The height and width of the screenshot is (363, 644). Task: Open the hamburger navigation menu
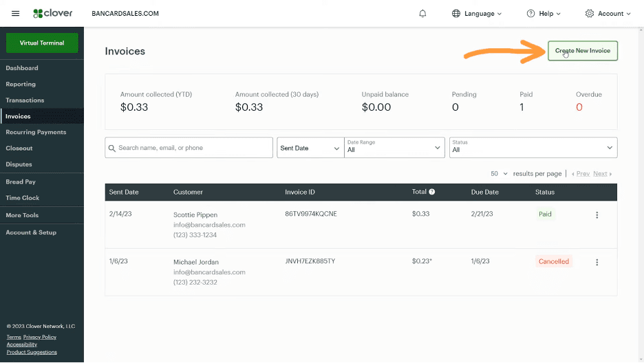click(x=16, y=13)
